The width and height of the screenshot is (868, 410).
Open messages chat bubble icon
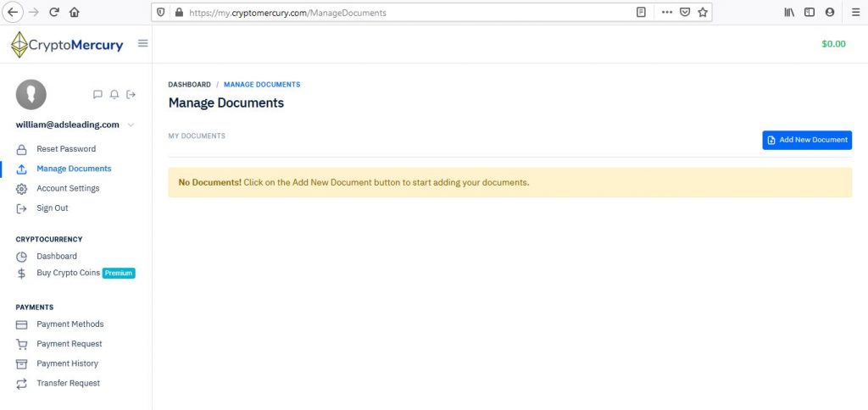pos(98,95)
